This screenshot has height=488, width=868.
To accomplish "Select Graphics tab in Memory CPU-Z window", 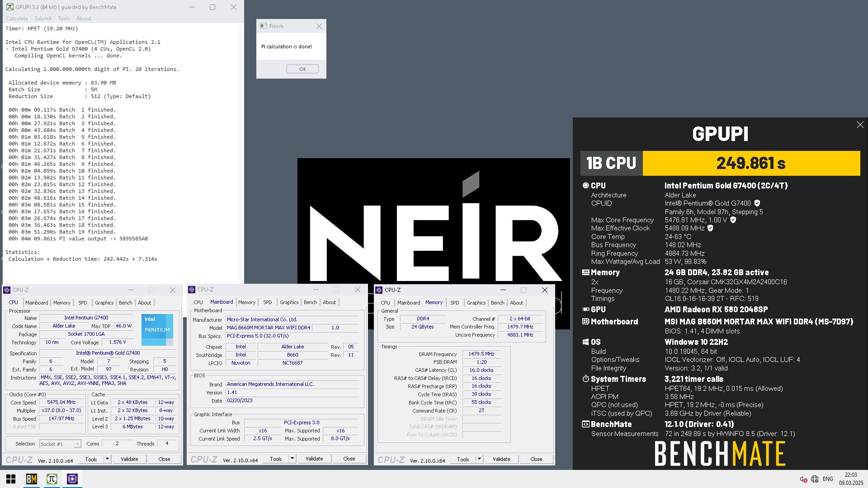I will [x=476, y=303].
